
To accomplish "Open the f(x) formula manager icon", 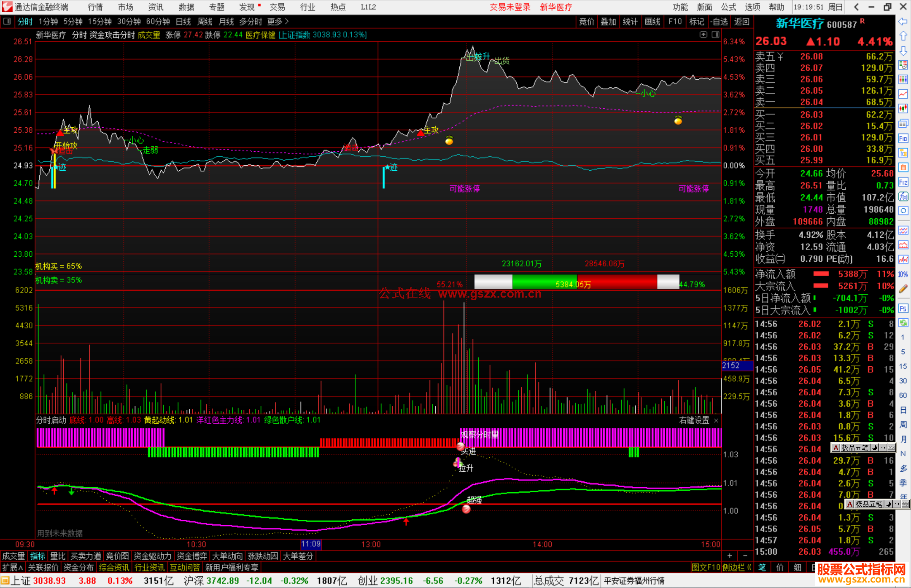I will (903, 196).
